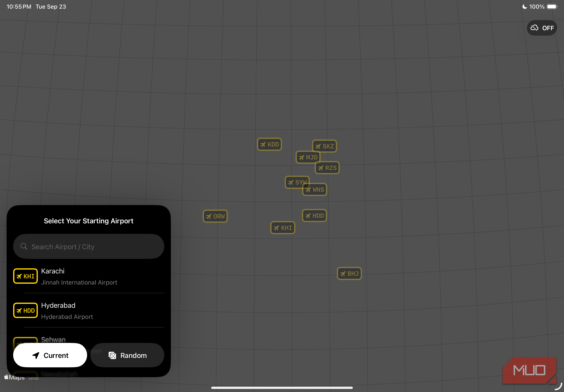Choose the RZS airport marker
This screenshot has width=564, height=392.
click(327, 168)
